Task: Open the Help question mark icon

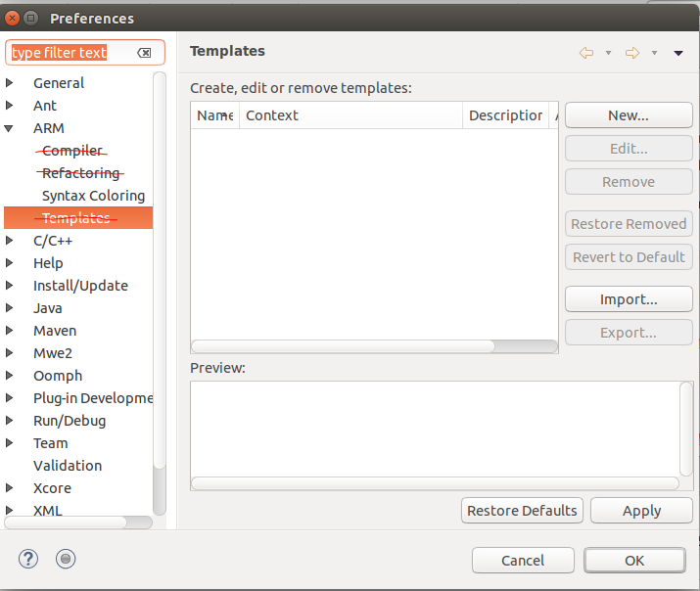Action: coord(28,559)
